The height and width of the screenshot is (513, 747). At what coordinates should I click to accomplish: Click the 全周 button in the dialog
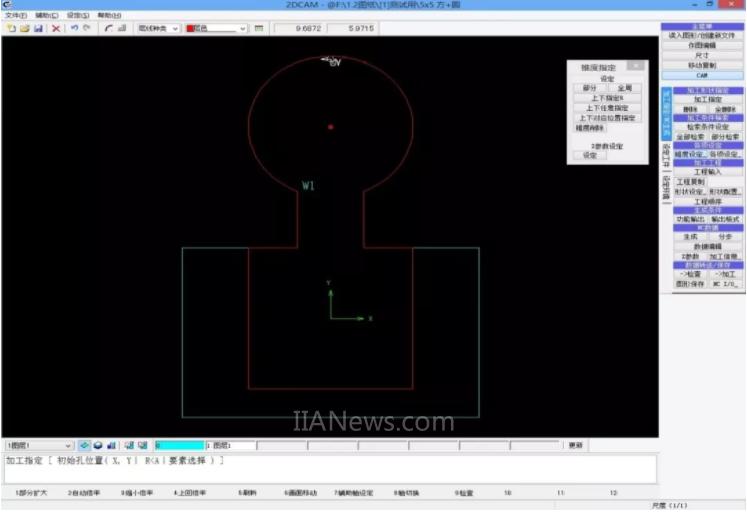click(624, 88)
